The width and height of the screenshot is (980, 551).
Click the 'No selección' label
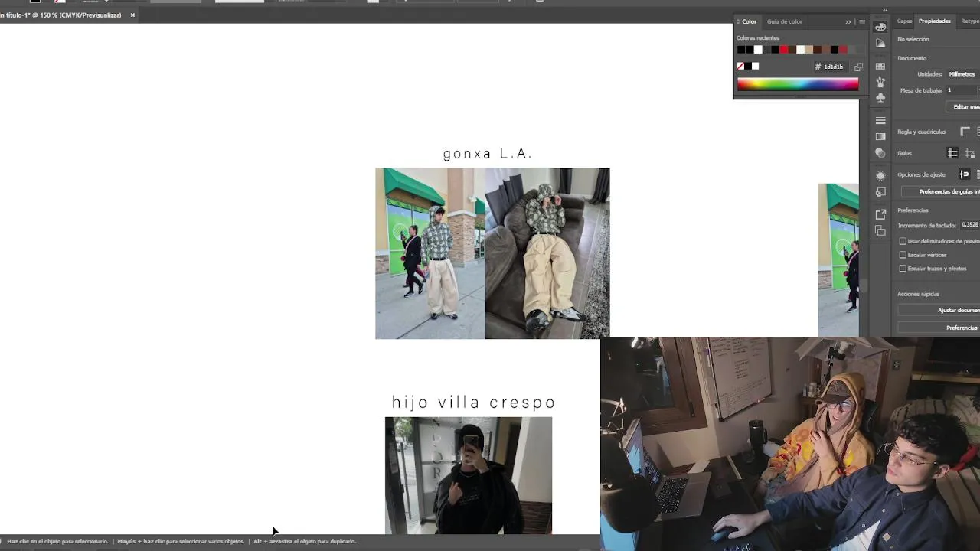click(x=913, y=39)
